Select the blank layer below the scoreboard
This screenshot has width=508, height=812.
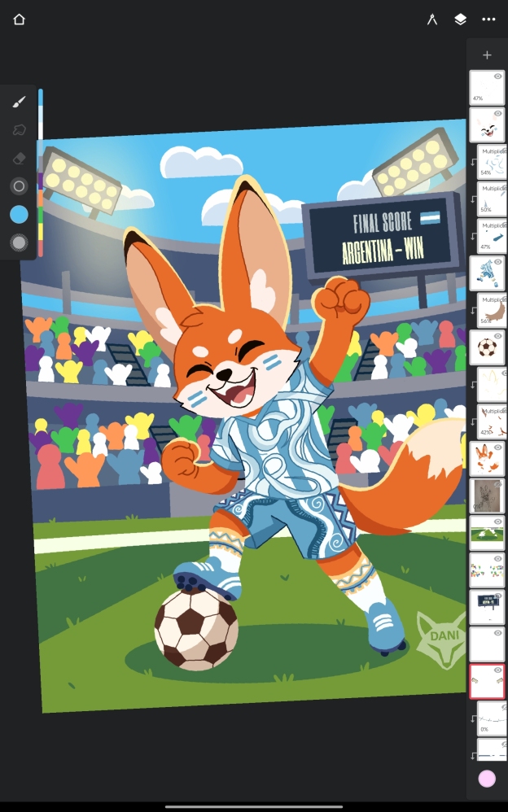click(487, 644)
